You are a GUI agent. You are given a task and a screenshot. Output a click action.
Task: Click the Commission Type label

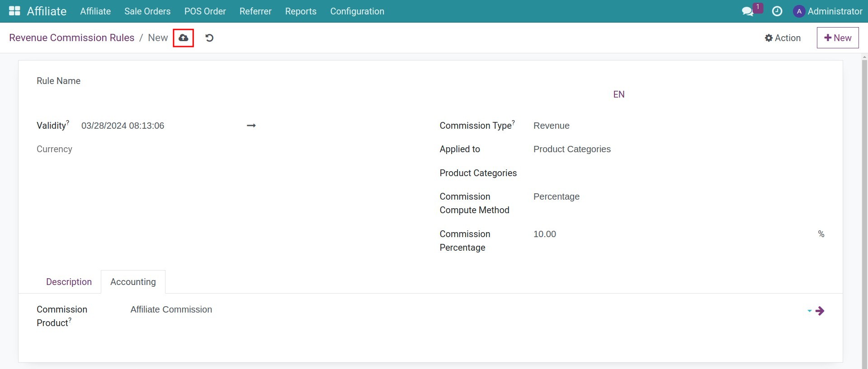pos(477,126)
